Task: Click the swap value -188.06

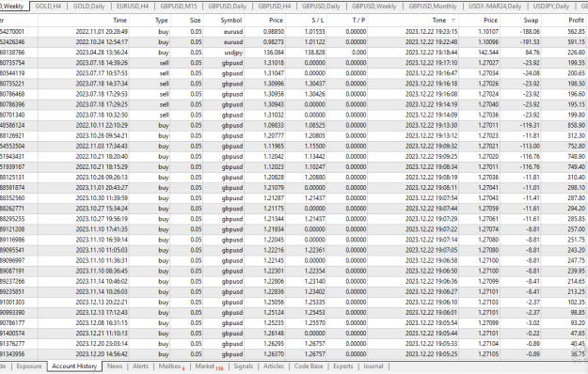Action: click(x=530, y=32)
